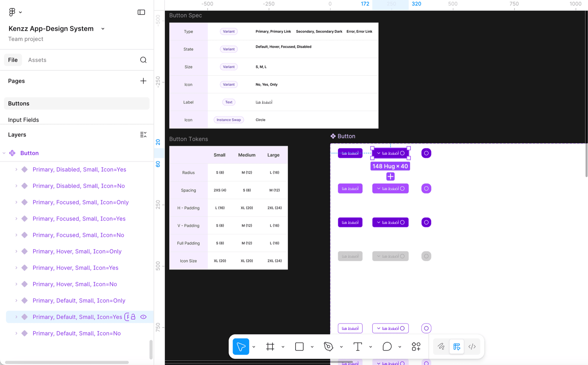Expand Primary, Default, Small, Icon=No layer
The height and width of the screenshot is (365, 588).
tap(16, 333)
